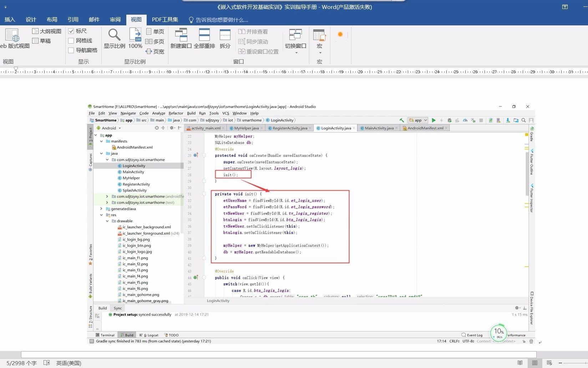The height and width of the screenshot is (368, 588).
Task: Click the 5/2998 个字 word count
Action: [21, 363]
